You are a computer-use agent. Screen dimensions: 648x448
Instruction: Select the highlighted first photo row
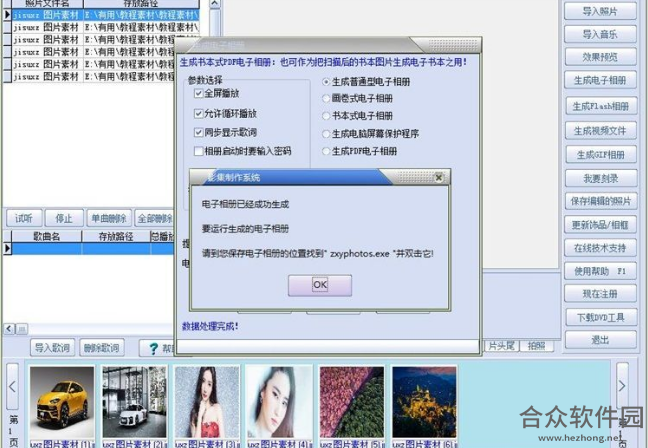pyautogui.click(x=105, y=15)
